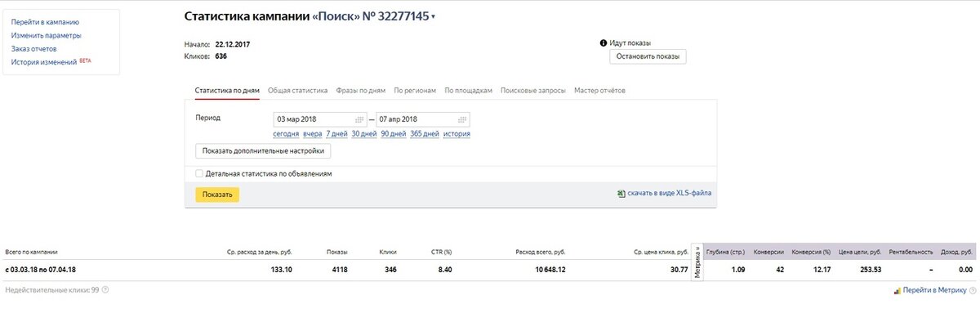The image size is (980, 309).
Task: Open the Поисковые запросы tab
Action: [x=533, y=91]
